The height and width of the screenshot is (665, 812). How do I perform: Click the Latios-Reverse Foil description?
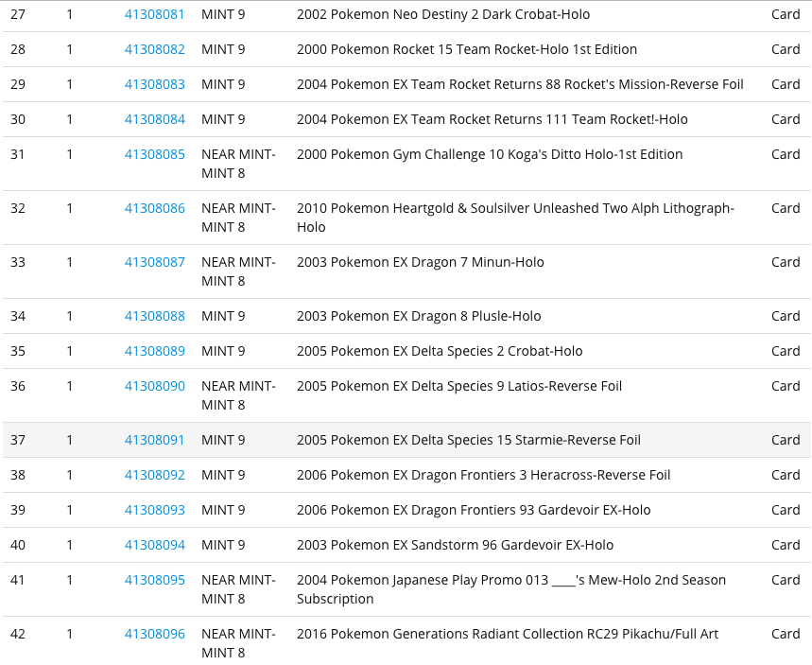[x=459, y=386]
